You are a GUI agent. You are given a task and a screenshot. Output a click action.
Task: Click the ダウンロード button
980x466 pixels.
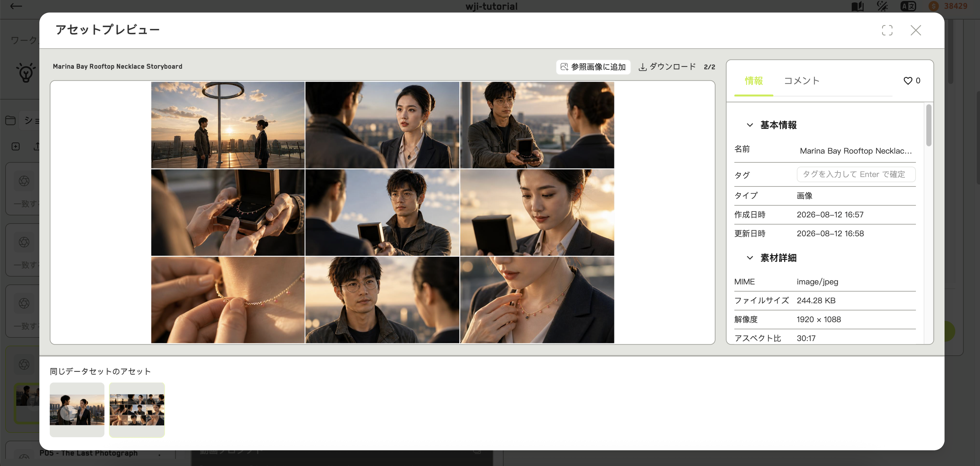click(x=667, y=67)
